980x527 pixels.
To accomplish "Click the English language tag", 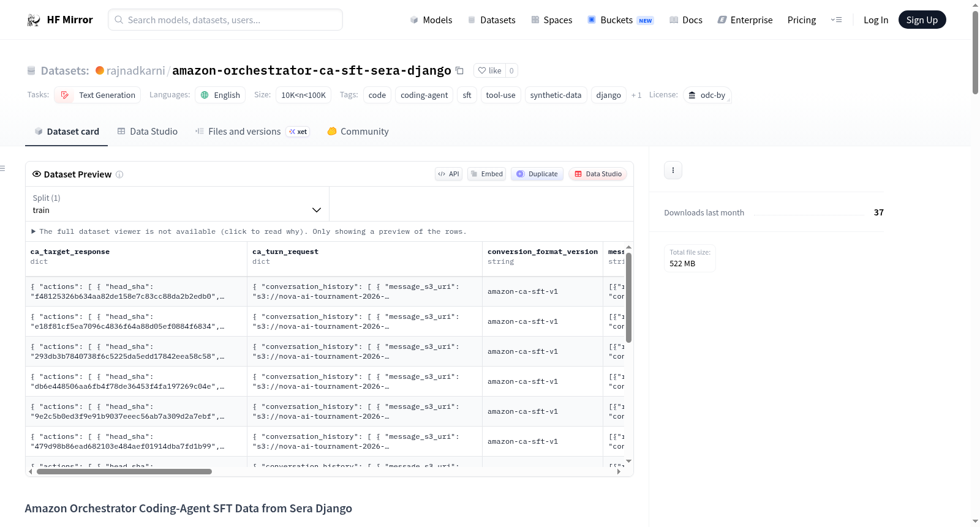I will pos(221,95).
